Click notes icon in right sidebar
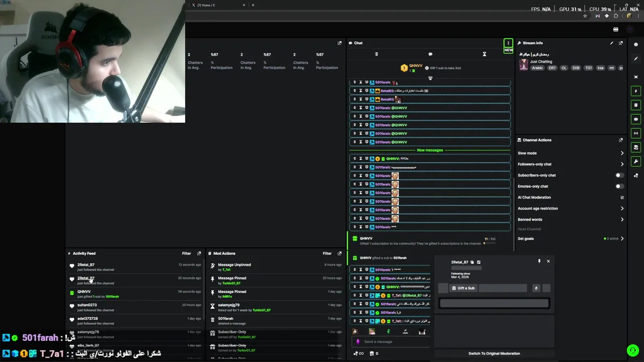Image resolution: width=644 pixels, height=362 pixels. point(636,105)
